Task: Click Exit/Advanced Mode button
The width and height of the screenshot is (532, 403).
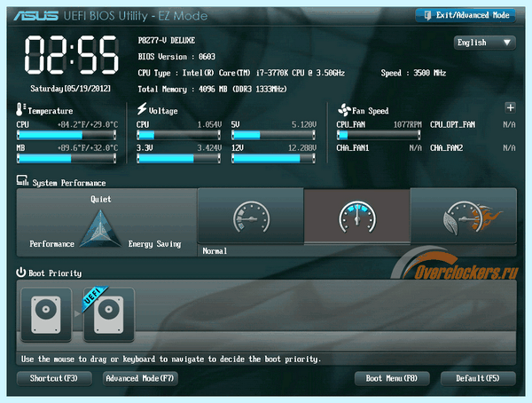Action: coord(465,15)
